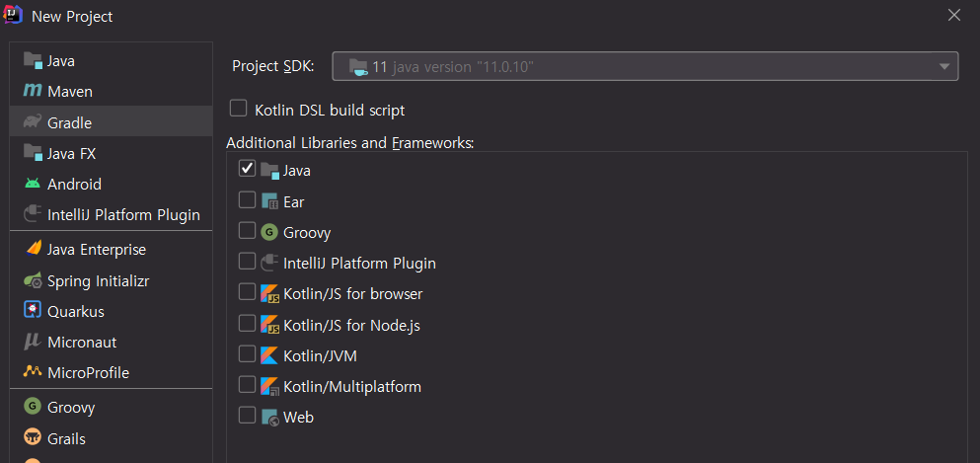Click the Grails icon
Image resolution: width=980 pixels, height=463 pixels.
33,438
